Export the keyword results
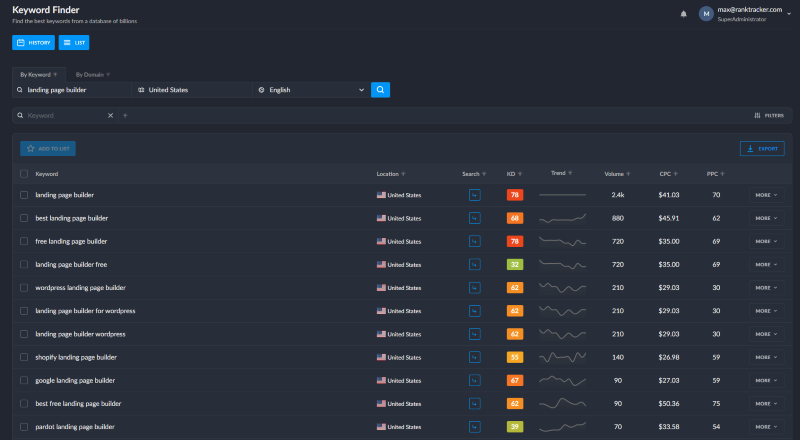800x440 pixels. tap(762, 149)
